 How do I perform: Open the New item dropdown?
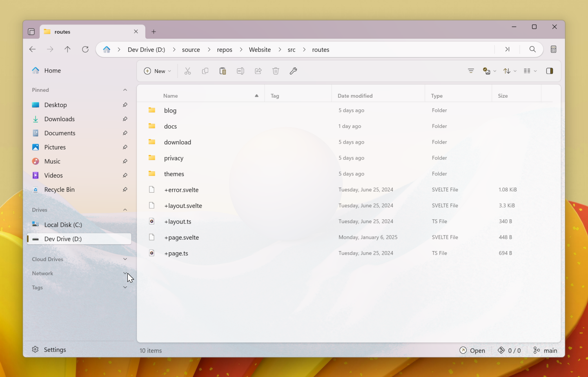158,71
